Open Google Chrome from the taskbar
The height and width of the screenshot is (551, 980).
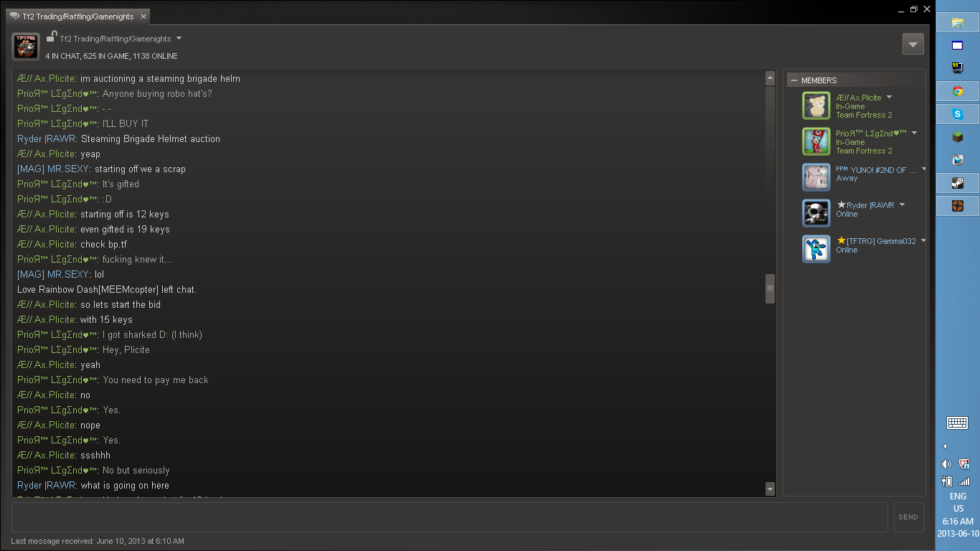click(x=957, y=91)
